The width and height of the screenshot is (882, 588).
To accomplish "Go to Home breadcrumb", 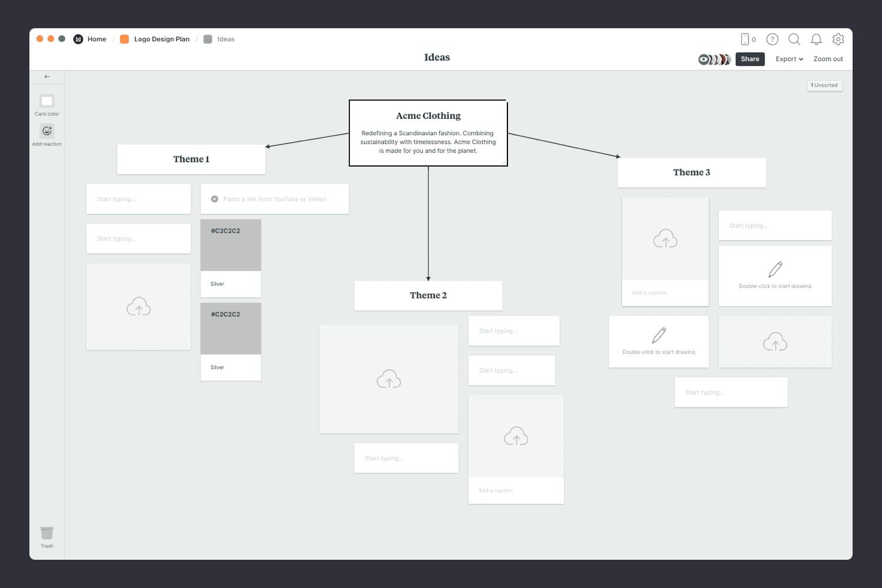I will (96, 39).
